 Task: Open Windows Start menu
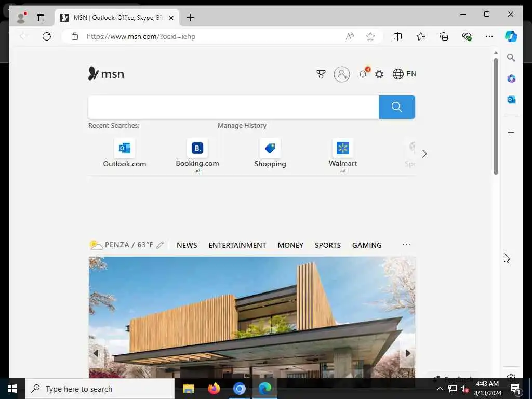pos(12,389)
